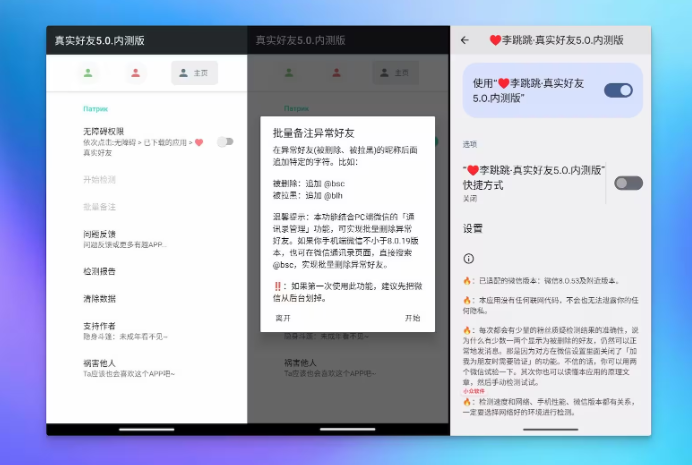The height and width of the screenshot is (465, 692).
Task: Toggle the 无障碍权限 switch
Action: (225, 142)
